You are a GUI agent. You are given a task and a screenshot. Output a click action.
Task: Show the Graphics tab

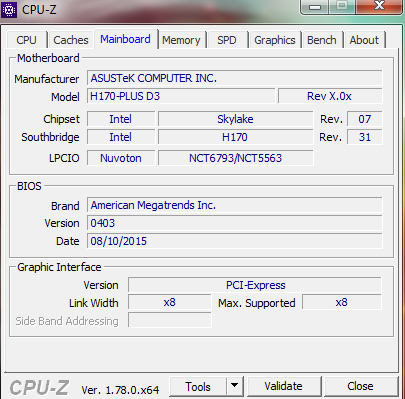(275, 40)
